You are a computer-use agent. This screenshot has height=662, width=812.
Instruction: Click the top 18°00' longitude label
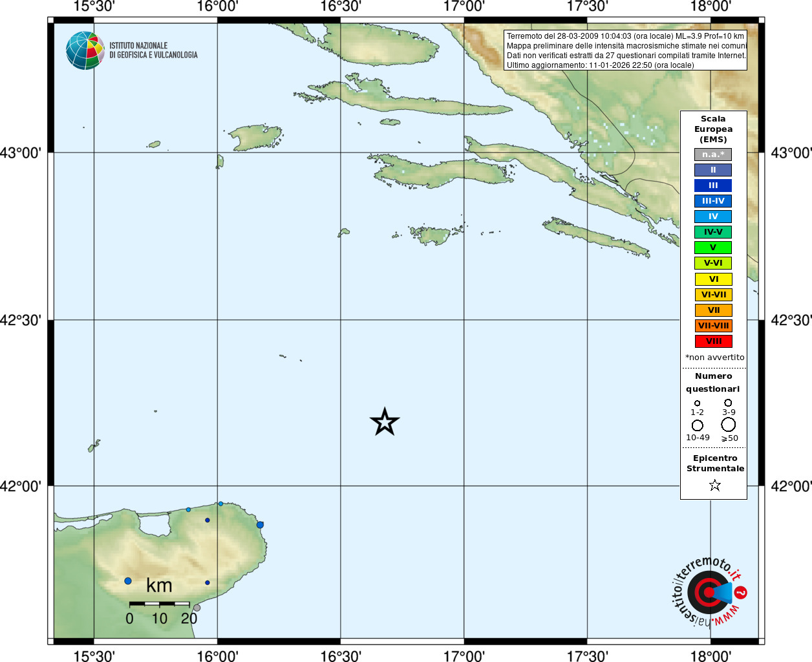(x=710, y=6)
